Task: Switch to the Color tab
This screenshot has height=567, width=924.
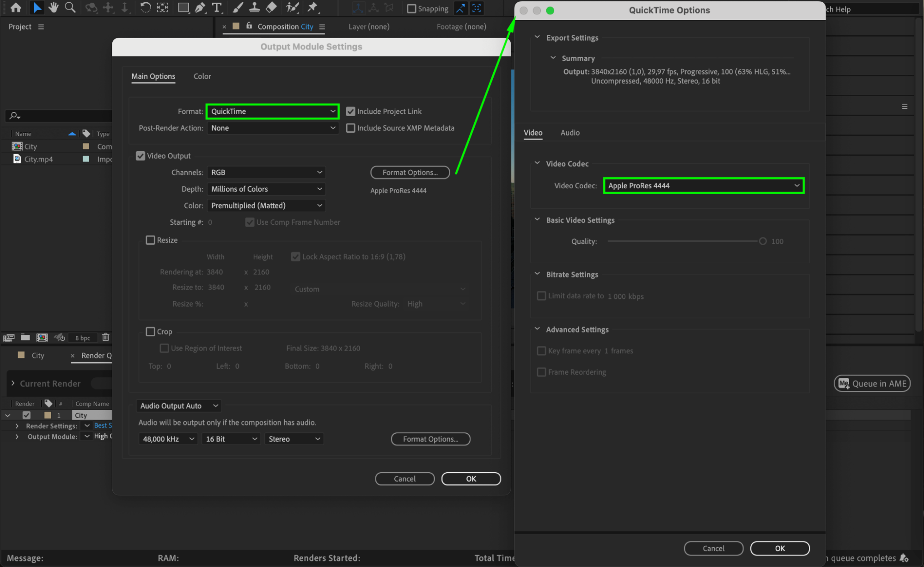Action: (x=202, y=76)
